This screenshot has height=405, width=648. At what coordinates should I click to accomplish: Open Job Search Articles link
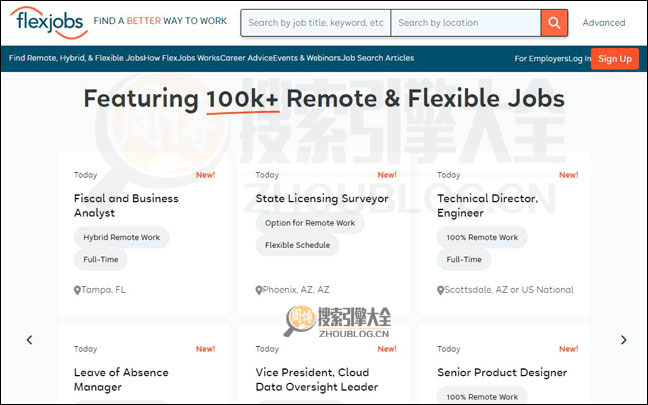click(x=377, y=58)
